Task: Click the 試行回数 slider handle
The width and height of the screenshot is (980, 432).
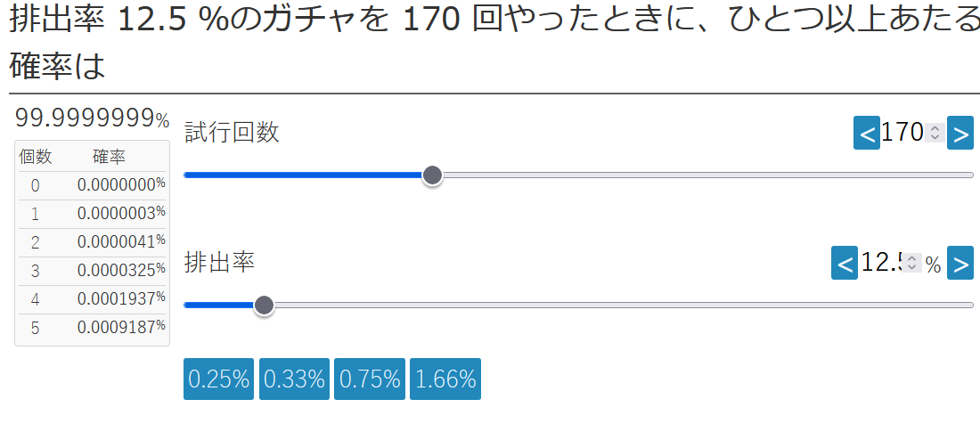Action: point(432,175)
